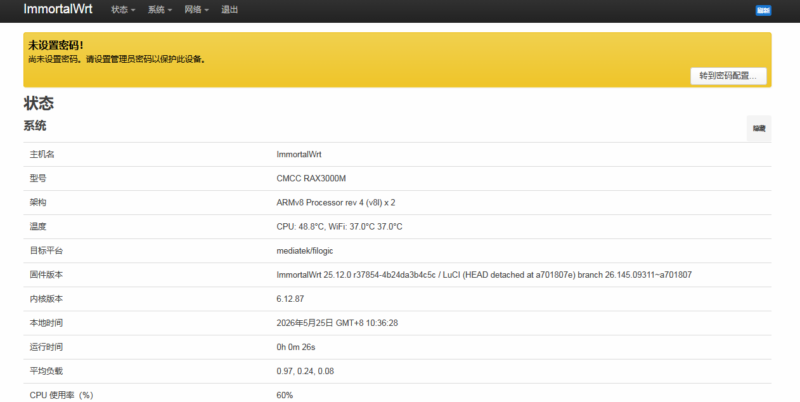Image resolution: width=800 pixels, height=402 pixels.
Task: Click the 转到密码配置... button
Action: click(728, 76)
